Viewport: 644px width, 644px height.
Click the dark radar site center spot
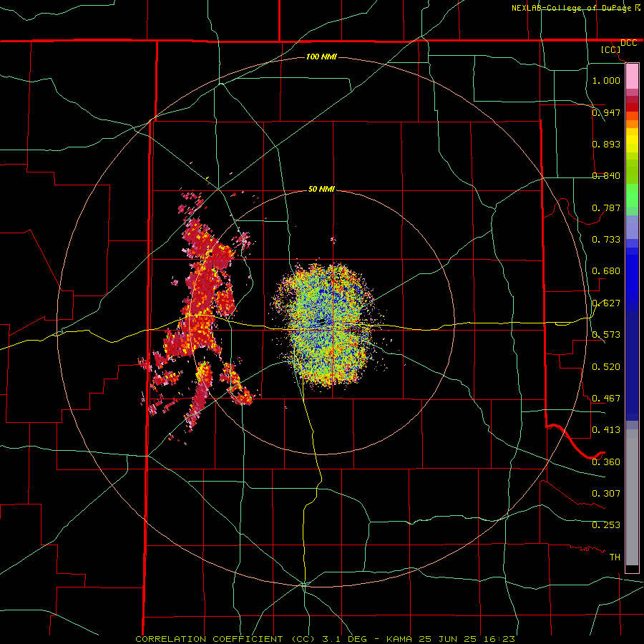[x=321, y=321]
